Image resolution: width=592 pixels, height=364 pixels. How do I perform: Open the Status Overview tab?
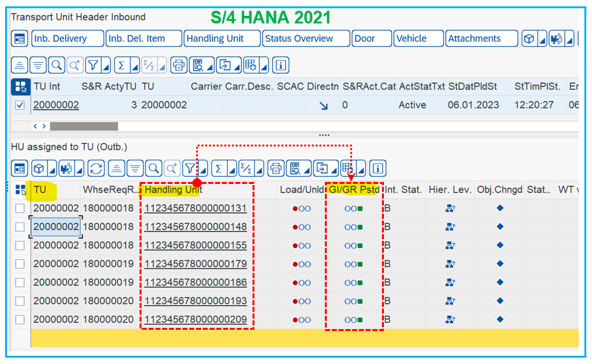(306, 39)
